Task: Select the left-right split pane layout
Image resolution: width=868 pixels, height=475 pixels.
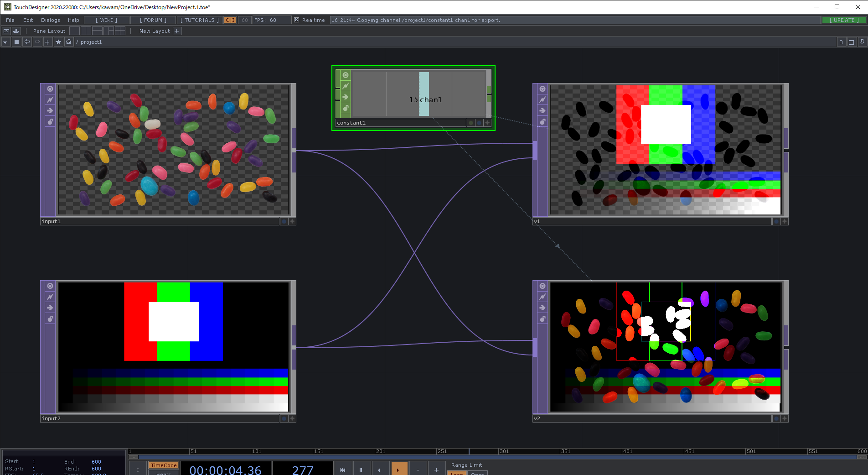Action: coord(86,31)
